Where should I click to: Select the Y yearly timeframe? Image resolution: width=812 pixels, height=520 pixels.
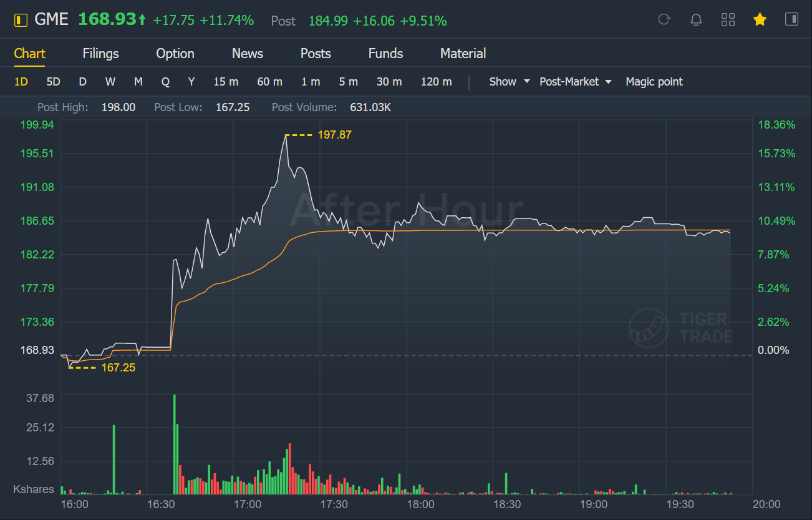tap(191, 82)
